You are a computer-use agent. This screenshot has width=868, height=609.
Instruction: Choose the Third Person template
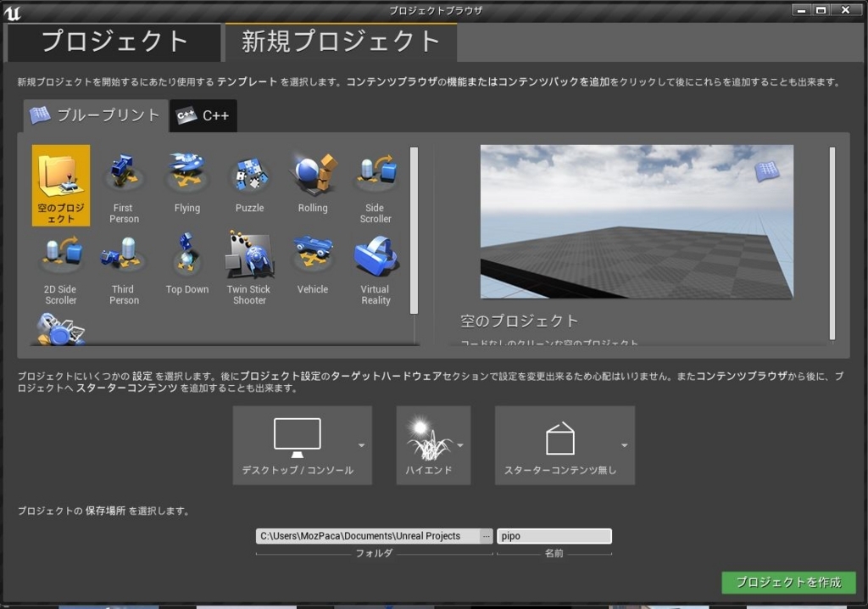click(124, 268)
